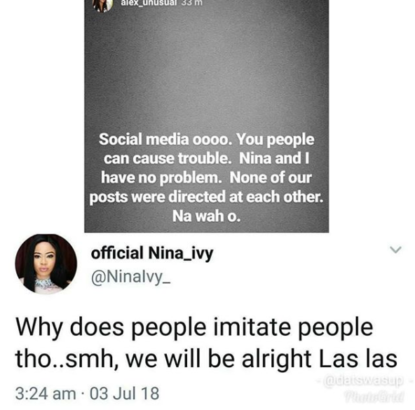415x410 pixels.
Task: Tap the @datswasup watermark
Action: [x=363, y=380]
